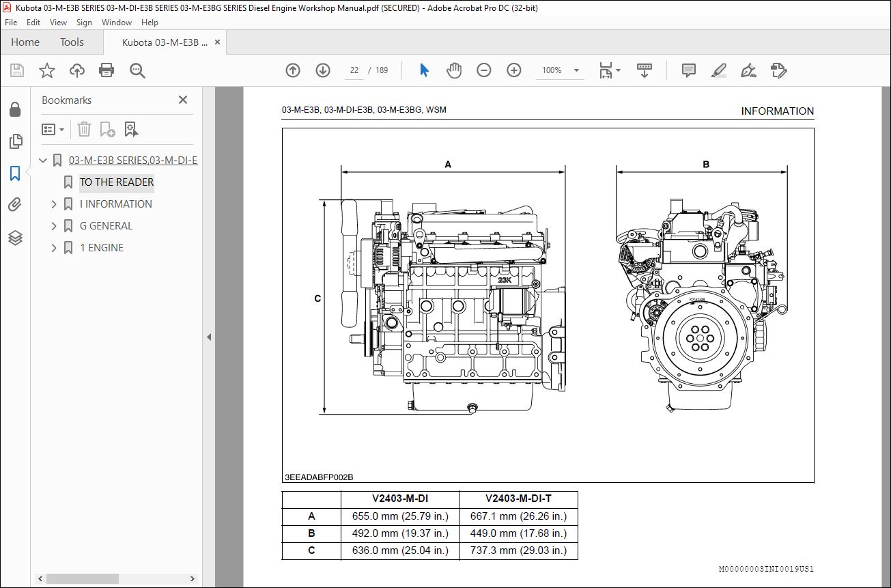
Task: Close the Kubota document tab
Action: pyautogui.click(x=217, y=42)
